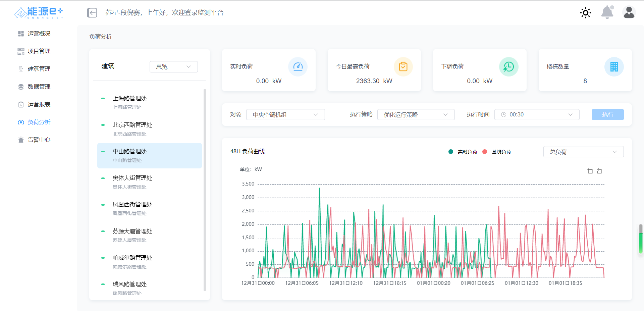Click the 能源e+ logo
Image resolution: width=644 pixels, height=311 pixels.
pyautogui.click(x=39, y=13)
